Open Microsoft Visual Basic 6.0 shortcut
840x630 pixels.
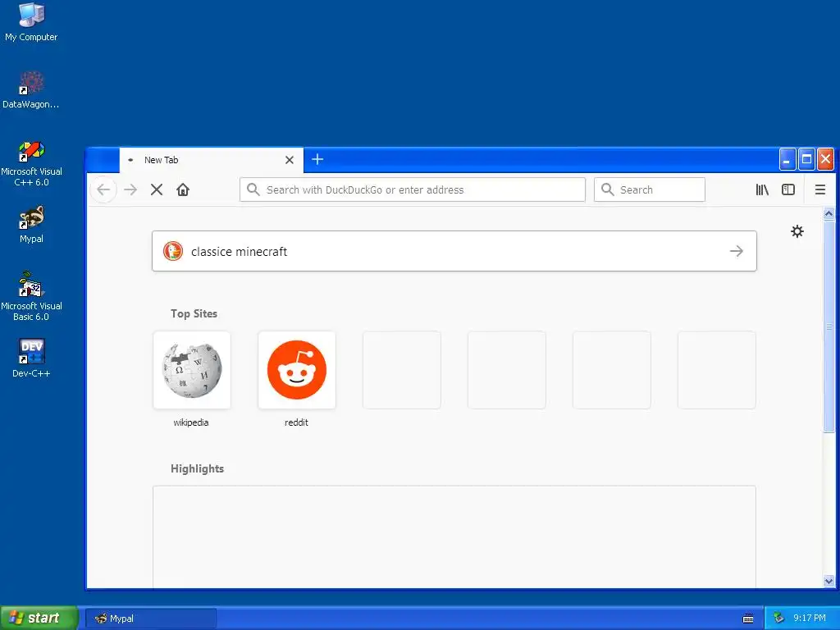(x=31, y=296)
